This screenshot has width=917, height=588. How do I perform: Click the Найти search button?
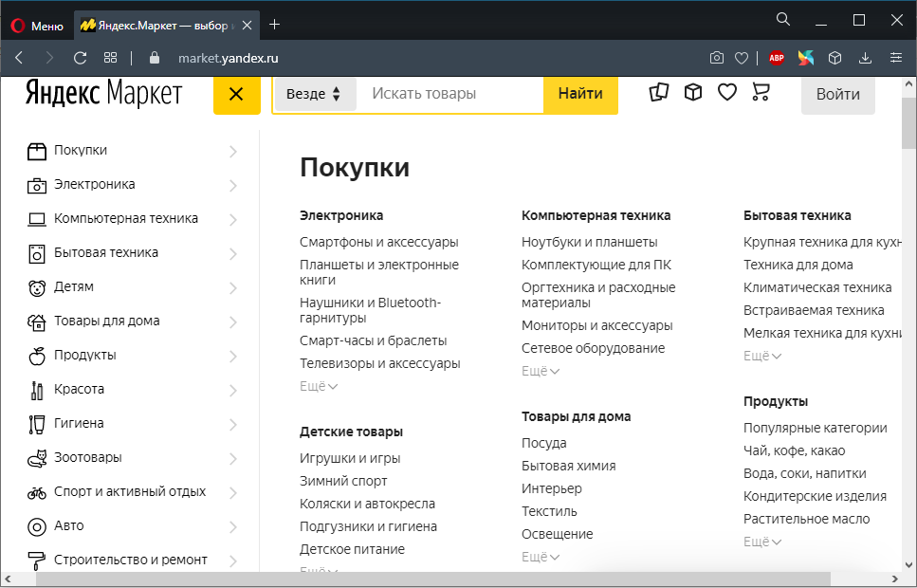tap(580, 94)
